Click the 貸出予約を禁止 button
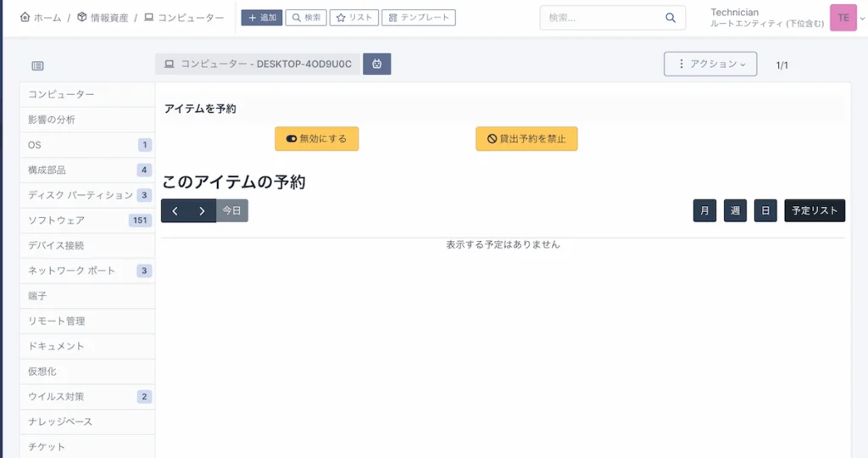The height and width of the screenshot is (458, 868). [526, 138]
